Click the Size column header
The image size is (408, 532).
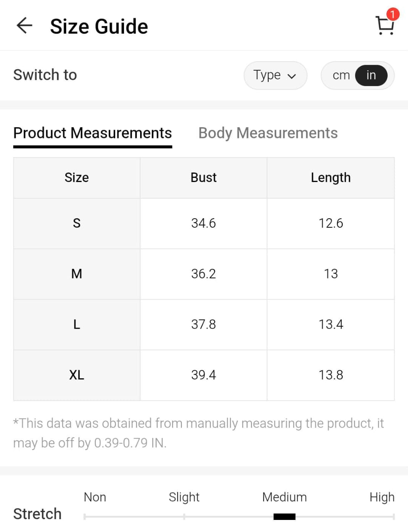tap(77, 177)
